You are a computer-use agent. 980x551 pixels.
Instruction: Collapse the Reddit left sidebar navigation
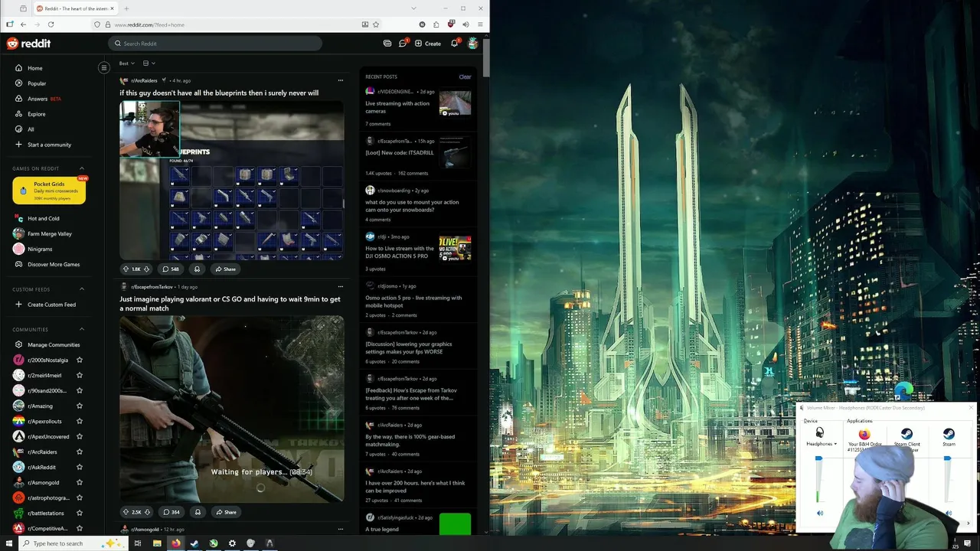(x=104, y=68)
